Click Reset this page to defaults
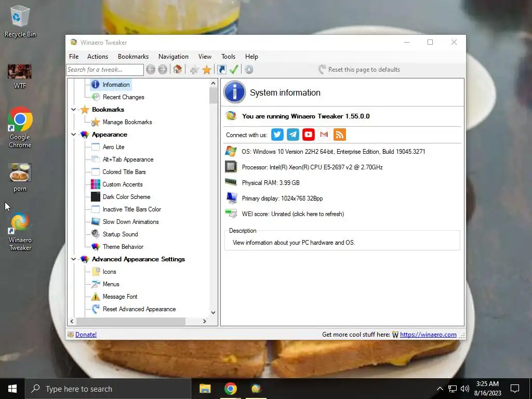 coord(360,70)
